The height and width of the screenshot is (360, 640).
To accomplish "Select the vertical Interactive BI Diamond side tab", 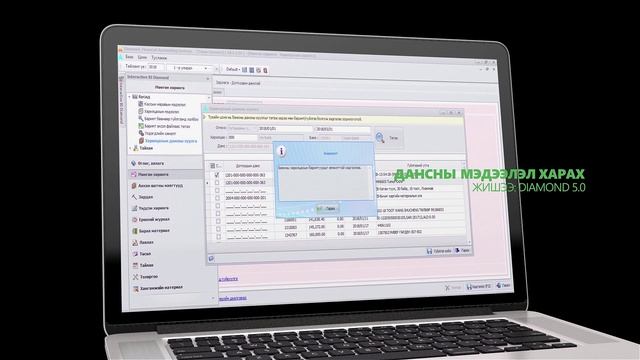I will [x=122, y=100].
